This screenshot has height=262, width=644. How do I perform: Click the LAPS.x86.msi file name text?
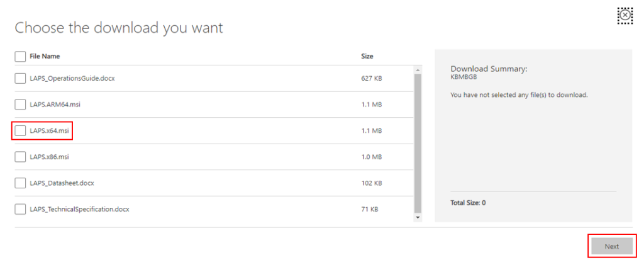tap(50, 157)
